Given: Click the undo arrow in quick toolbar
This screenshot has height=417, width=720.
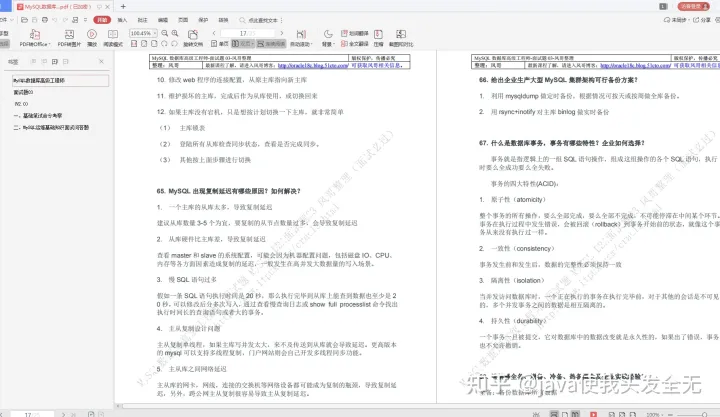Looking at the screenshot, I should (x=55, y=20).
